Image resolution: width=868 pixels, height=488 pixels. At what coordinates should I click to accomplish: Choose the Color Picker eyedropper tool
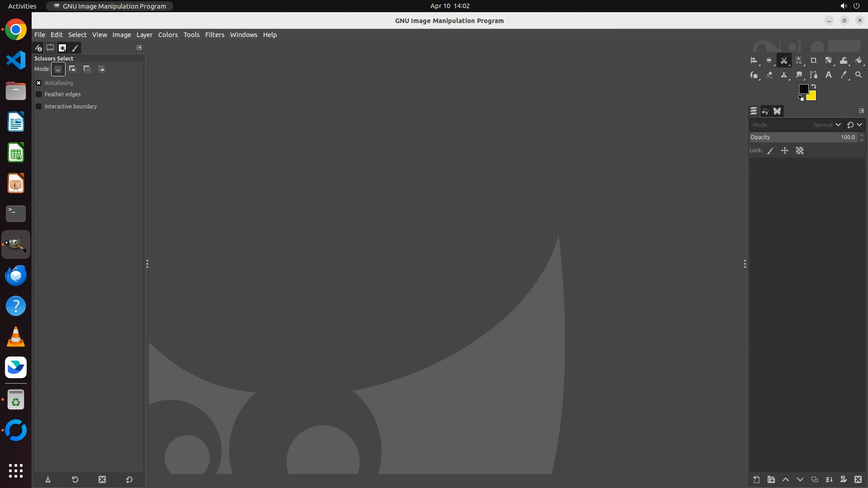pyautogui.click(x=843, y=75)
